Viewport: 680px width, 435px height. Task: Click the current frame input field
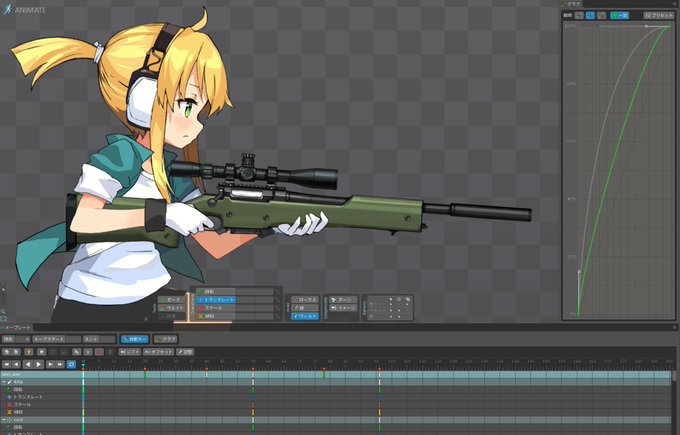pos(23,339)
